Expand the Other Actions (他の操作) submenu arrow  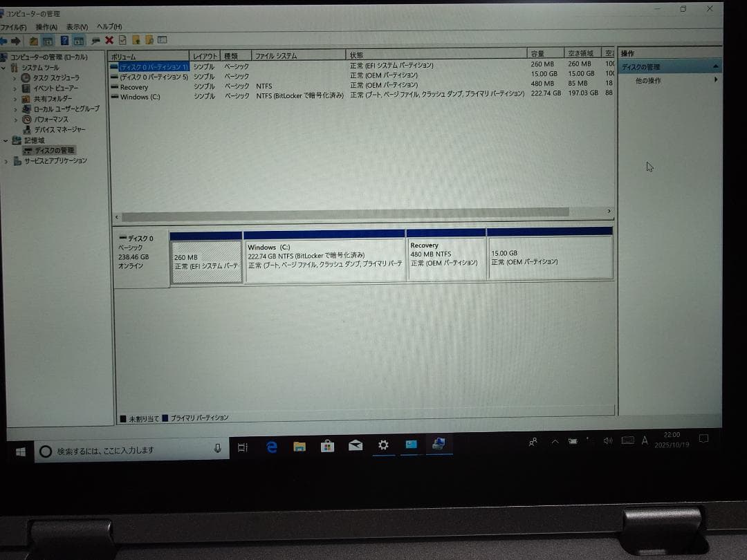pyautogui.click(x=715, y=80)
